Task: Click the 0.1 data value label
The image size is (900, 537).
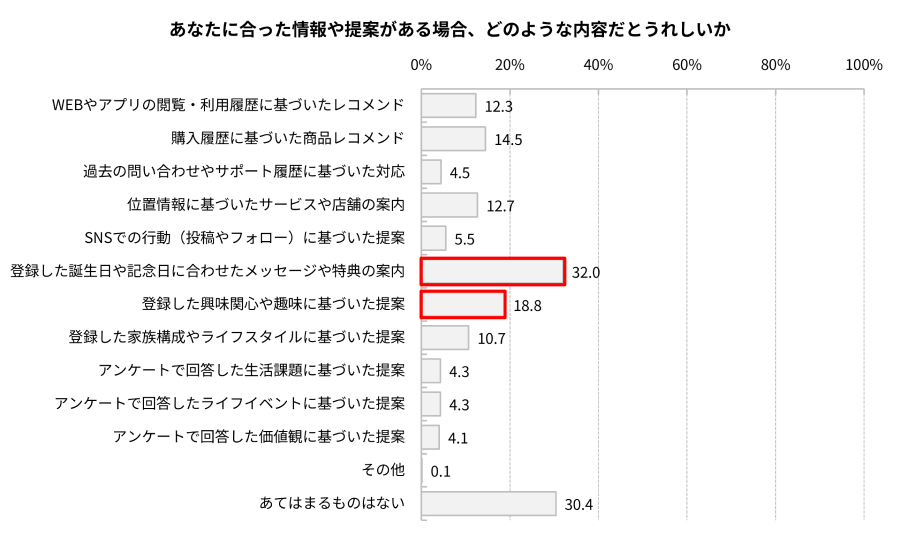Action: click(440, 472)
